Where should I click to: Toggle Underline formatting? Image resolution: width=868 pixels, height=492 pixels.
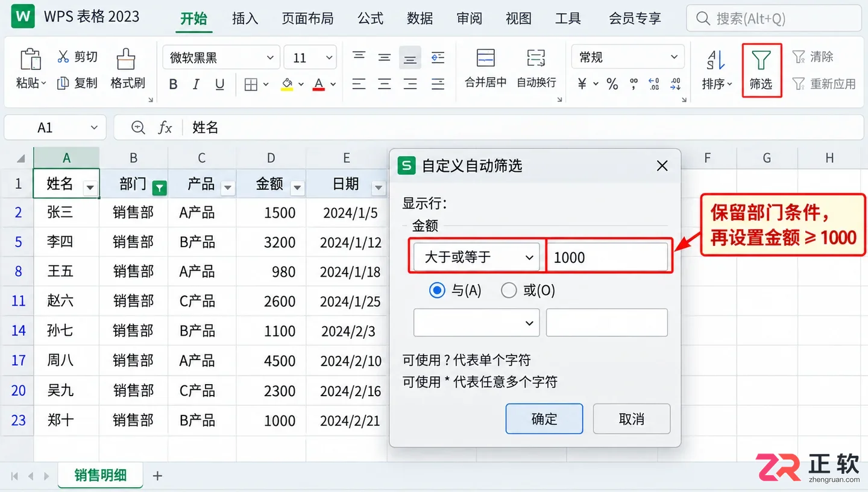coord(220,84)
